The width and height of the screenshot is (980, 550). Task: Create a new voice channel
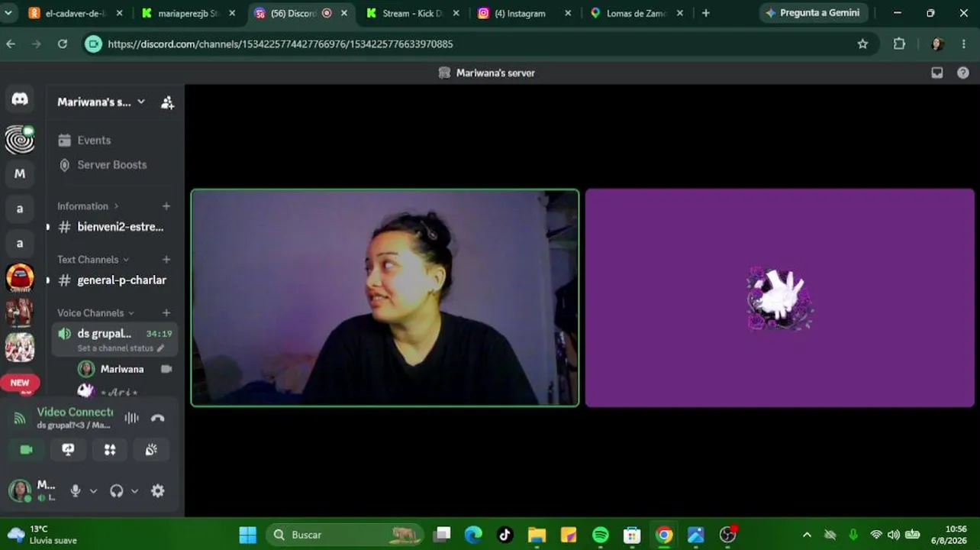coord(166,313)
